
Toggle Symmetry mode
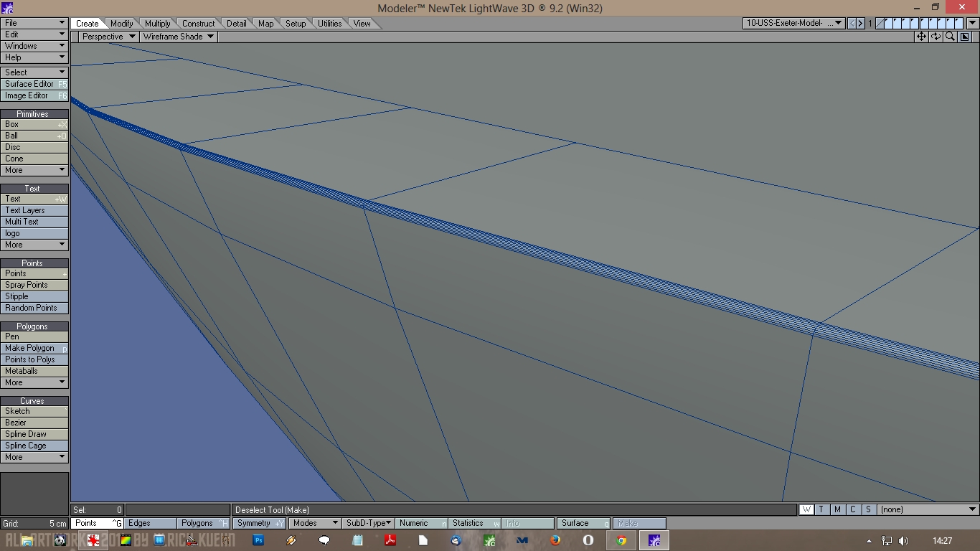click(258, 524)
